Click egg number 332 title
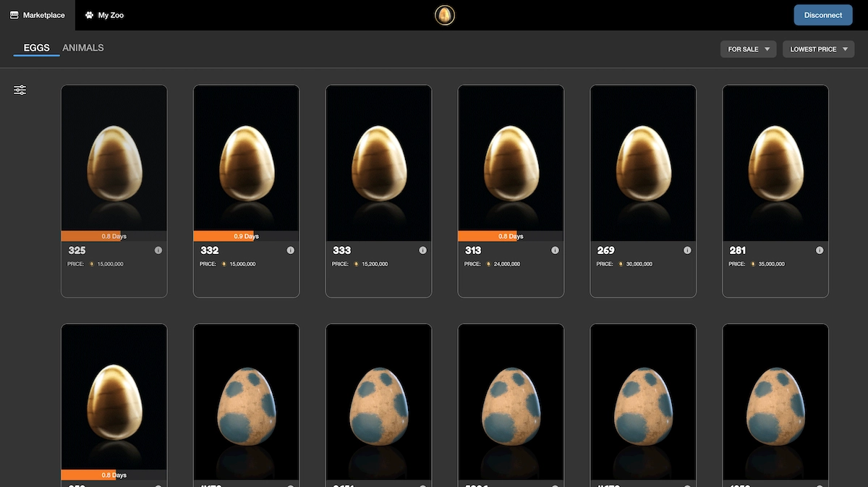Screen dimensions: 868x487 click(209, 250)
